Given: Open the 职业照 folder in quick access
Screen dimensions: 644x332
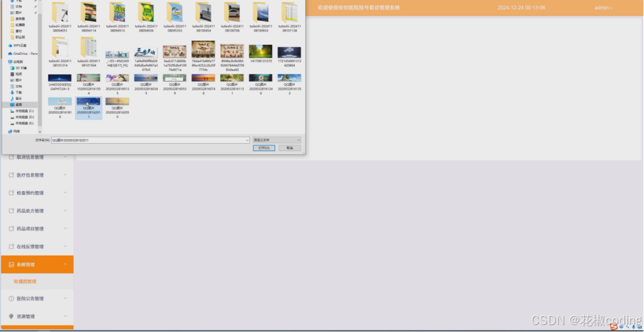Looking at the screenshot, I should pyautogui.click(x=17, y=37).
